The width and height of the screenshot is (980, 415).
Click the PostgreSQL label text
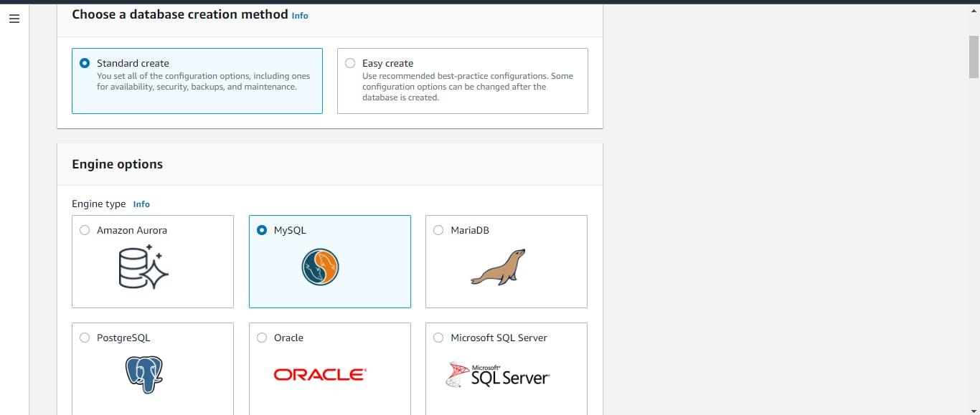[123, 338]
